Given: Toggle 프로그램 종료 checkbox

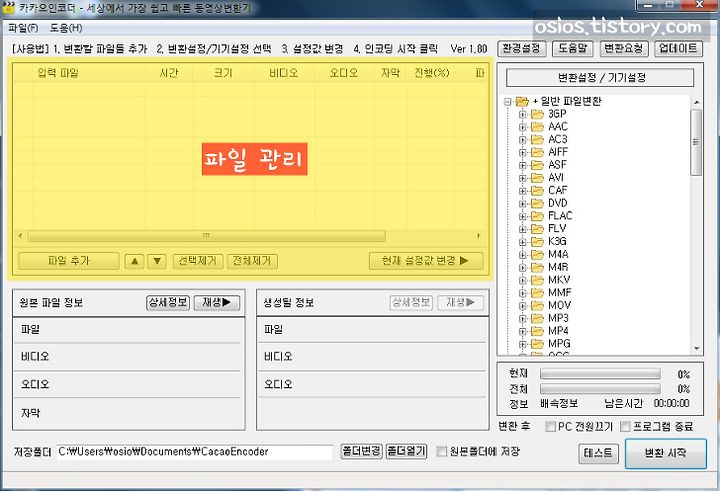Looking at the screenshot, I should point(625,427).
